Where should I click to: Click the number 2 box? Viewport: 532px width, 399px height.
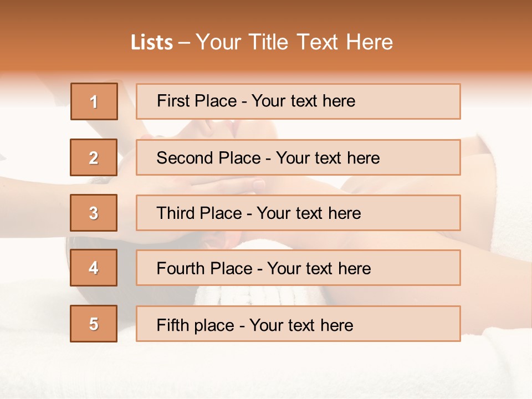(x=94, y=157)
